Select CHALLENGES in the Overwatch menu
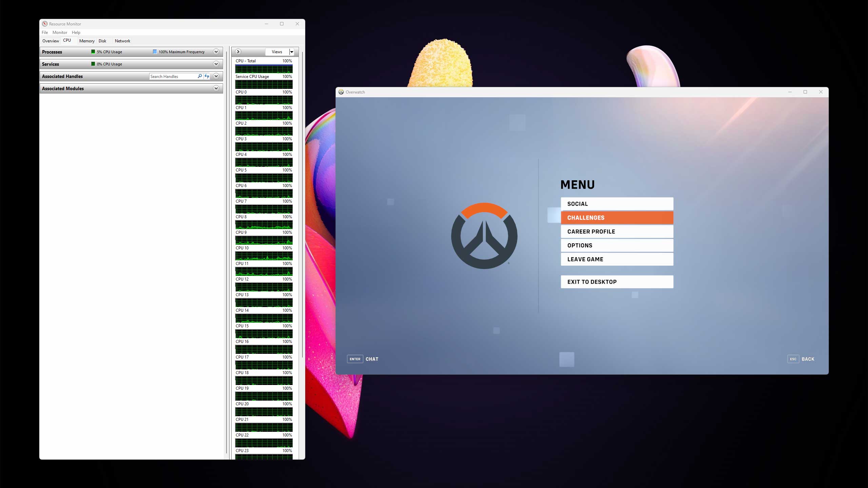 617,218
